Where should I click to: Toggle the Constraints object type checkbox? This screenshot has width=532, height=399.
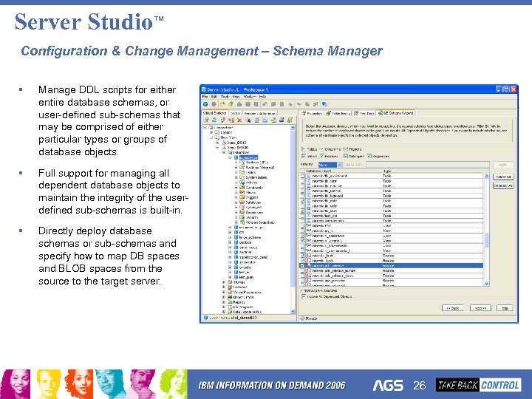tap(322, 149)
